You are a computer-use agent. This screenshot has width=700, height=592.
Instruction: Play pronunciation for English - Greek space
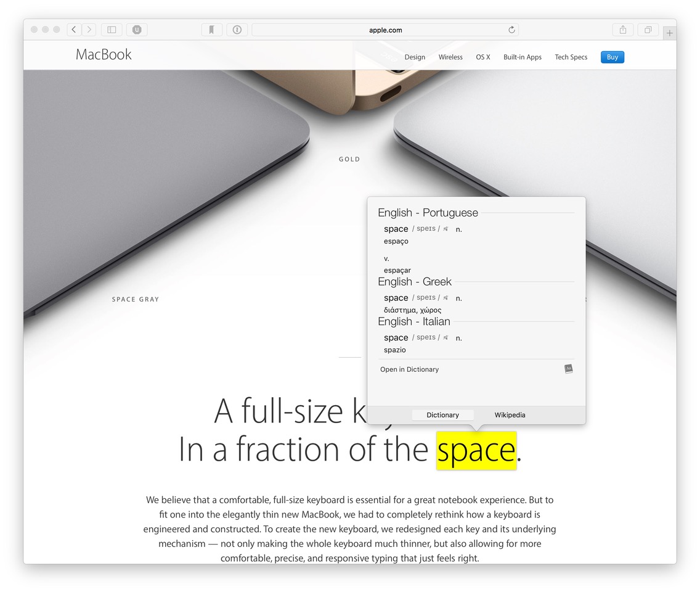tap(446, 298)
